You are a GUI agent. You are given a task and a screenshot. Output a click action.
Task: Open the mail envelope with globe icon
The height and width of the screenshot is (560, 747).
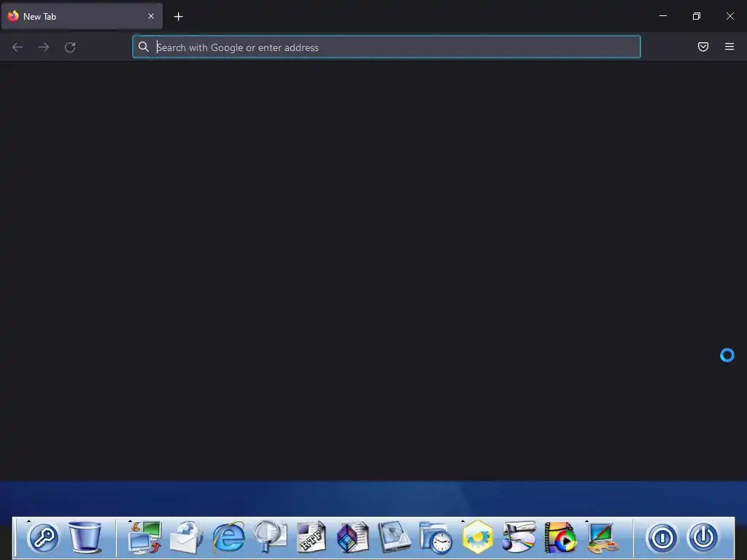click(x=186, y=537)
